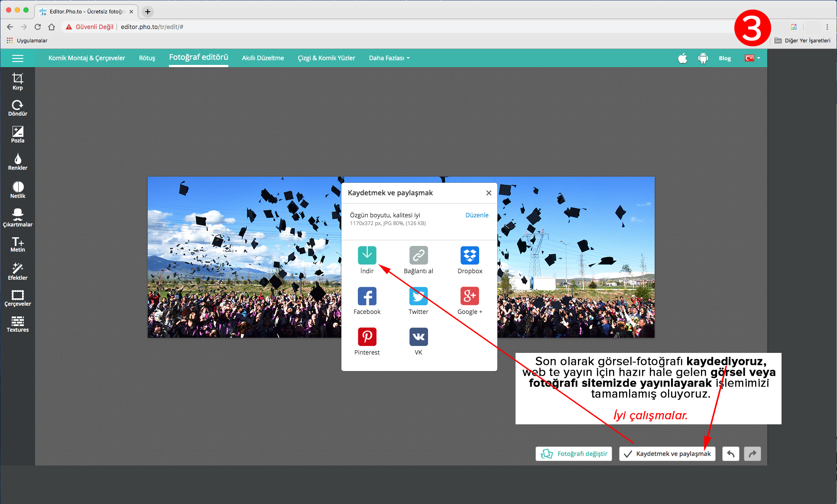Open the Renkler colors tool

click(x=17, y=162)
